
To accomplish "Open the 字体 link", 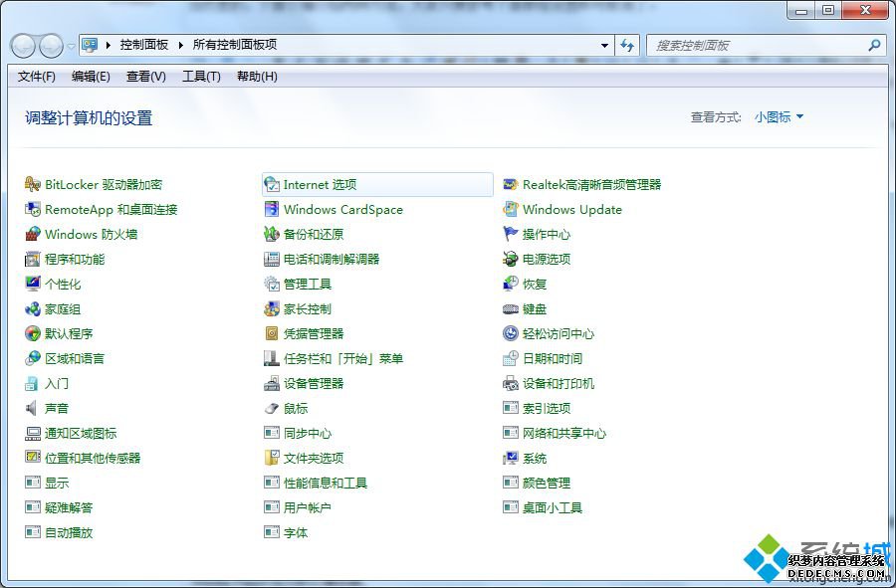I will pyautogui.click(x=296, y=532).
